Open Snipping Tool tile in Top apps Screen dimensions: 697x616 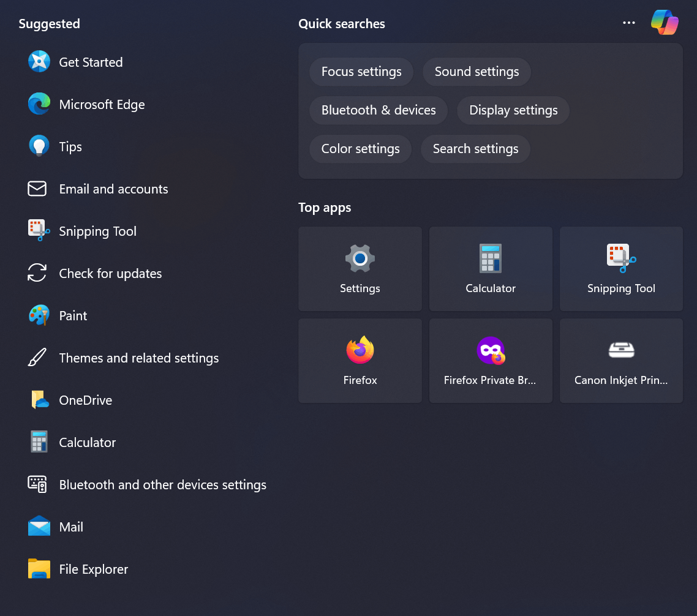pyautogui.click(x=621, y=269)
